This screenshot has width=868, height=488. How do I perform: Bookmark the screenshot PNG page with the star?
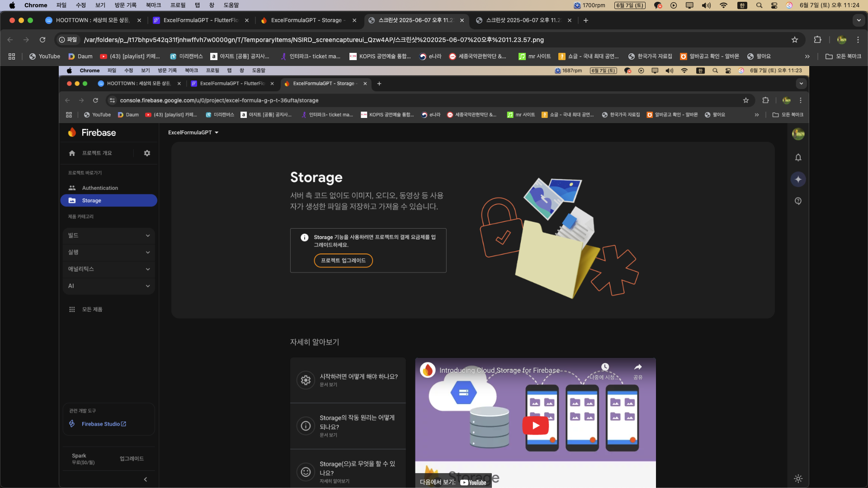pos(794,40)
